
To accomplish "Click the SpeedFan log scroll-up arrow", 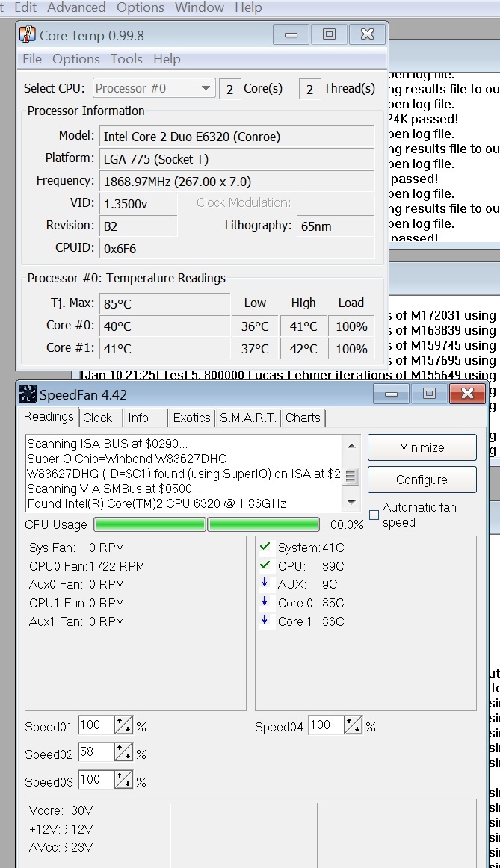I will (x=351, y=446).
